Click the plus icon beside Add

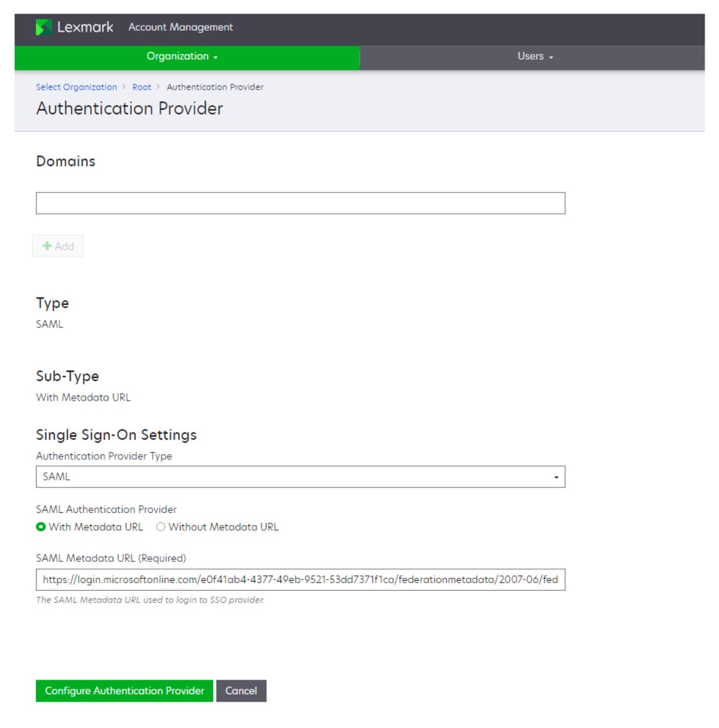tap(47, 246)
